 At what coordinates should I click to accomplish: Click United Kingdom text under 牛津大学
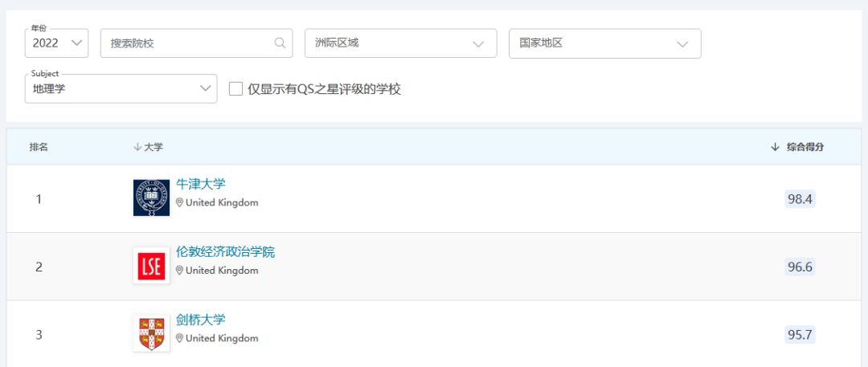222,202
